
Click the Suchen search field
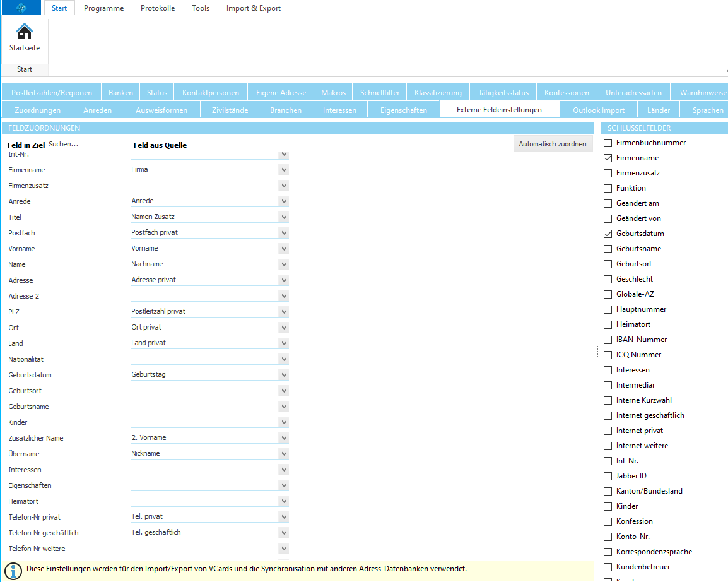88,145
